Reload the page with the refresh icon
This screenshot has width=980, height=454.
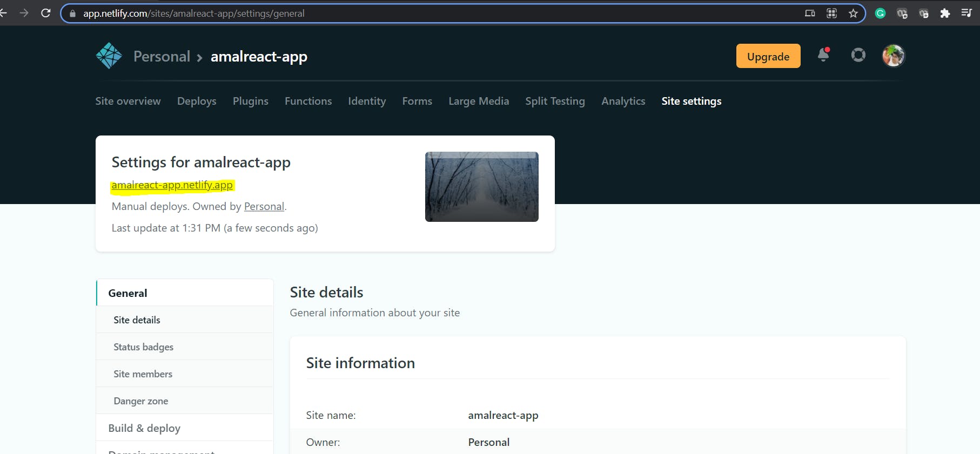tap(46, 13)
